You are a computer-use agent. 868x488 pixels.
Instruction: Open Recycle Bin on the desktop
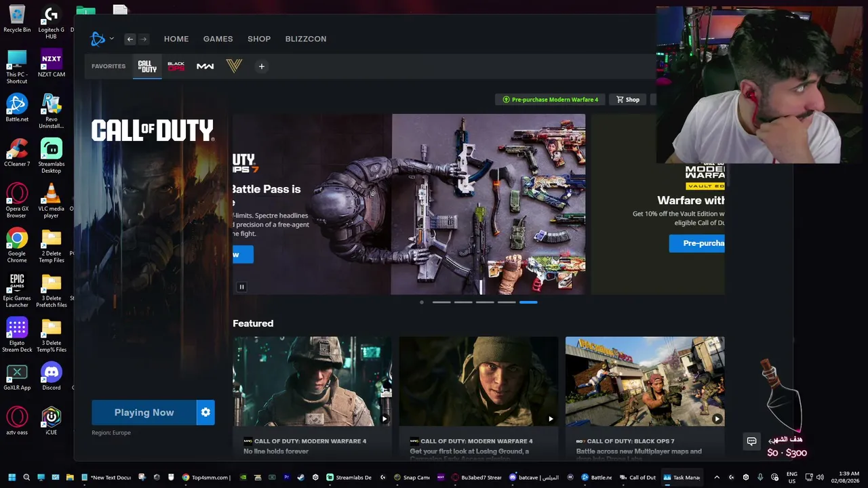17,19
